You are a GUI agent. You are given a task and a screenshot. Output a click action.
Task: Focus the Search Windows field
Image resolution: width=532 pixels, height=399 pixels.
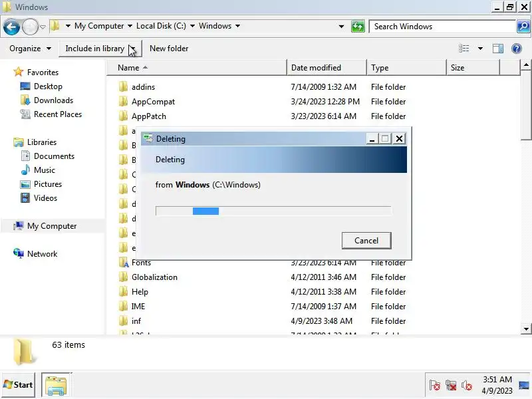click(442, 27)
